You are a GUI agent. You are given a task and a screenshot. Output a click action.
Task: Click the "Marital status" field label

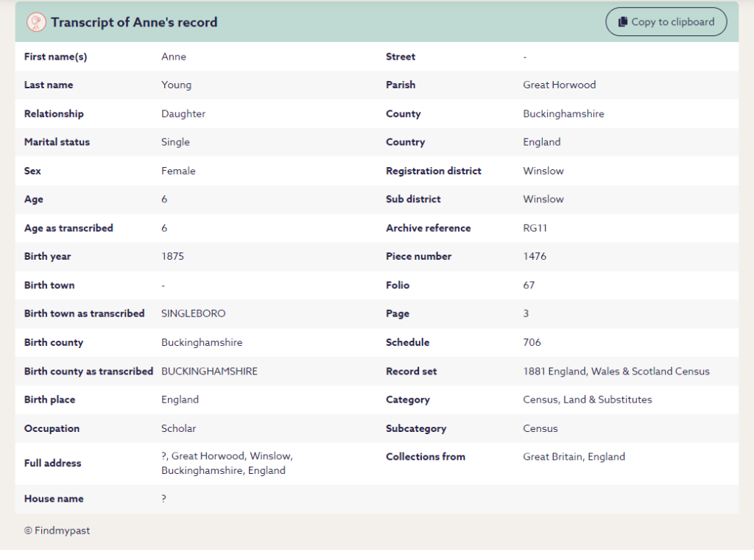57,142
